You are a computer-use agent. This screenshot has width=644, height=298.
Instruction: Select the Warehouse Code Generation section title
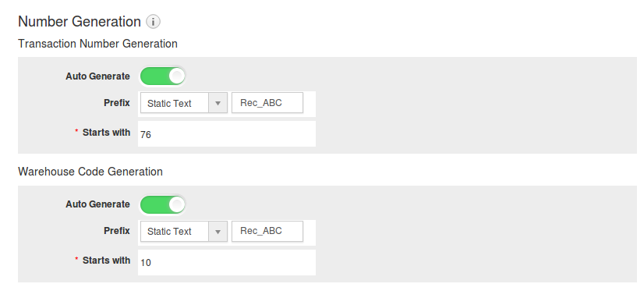tap(90, 172)
